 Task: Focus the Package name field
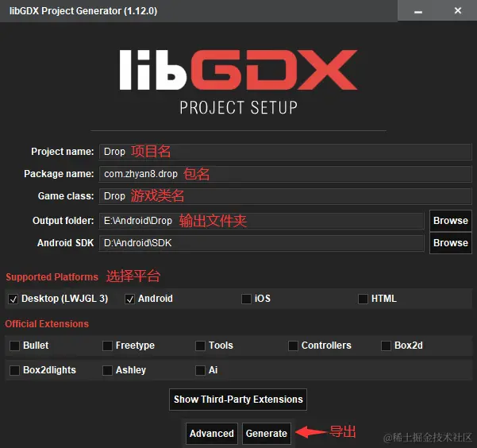tap(285, 174)
